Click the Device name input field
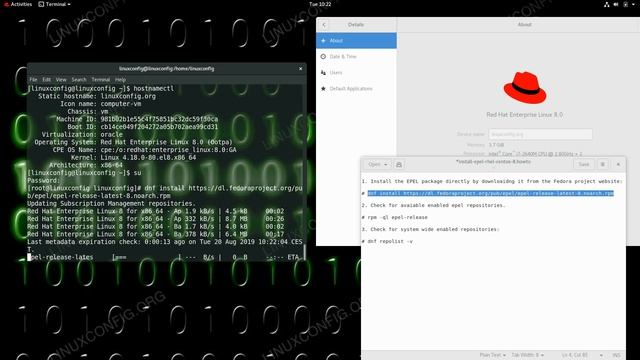Image resolution: width=640 pixels, height=360 pixels. point(540,134)
